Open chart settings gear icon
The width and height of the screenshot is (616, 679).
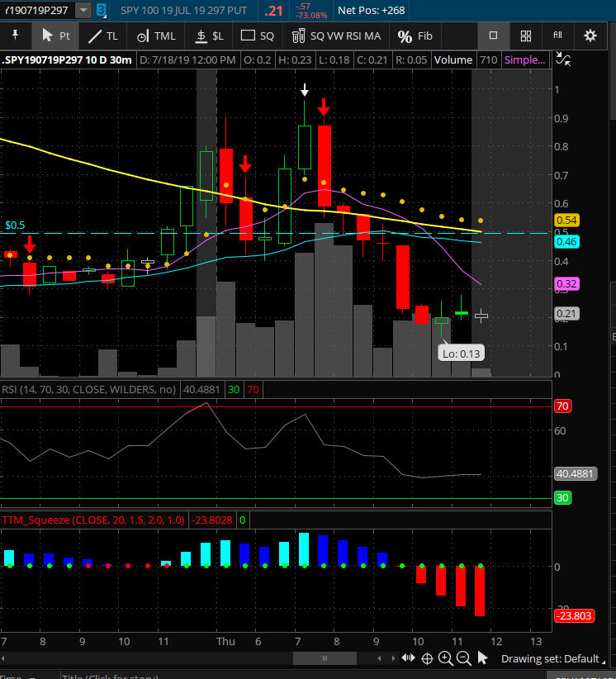click(x=590, y=36)
